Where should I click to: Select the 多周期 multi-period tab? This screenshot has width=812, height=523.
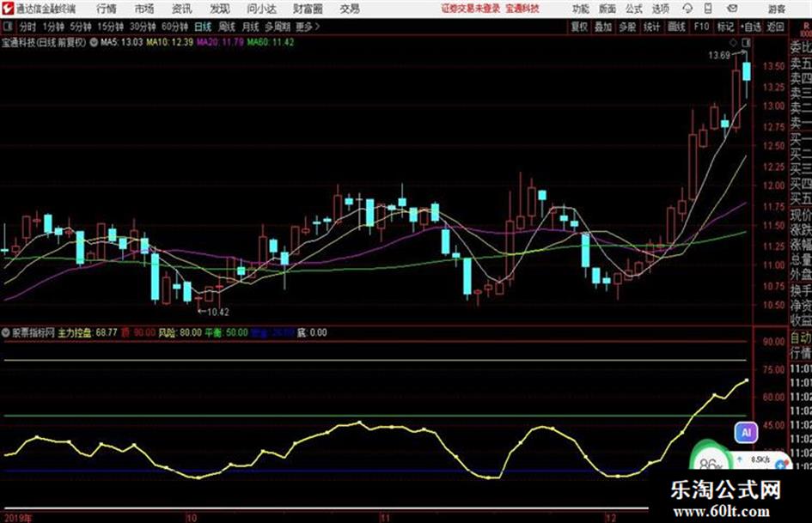(278, 27)
